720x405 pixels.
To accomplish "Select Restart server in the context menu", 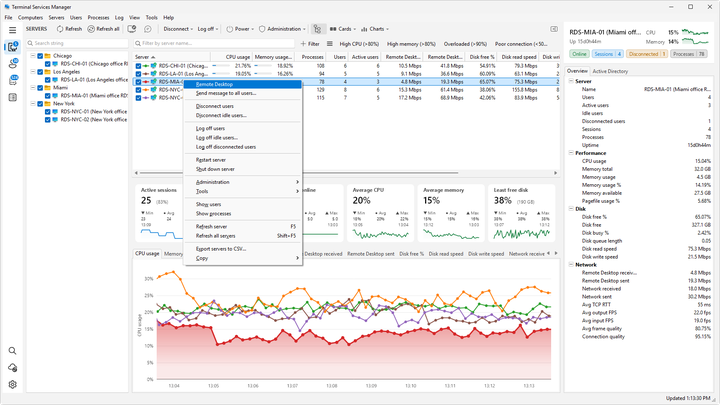I will click(242, 160).
